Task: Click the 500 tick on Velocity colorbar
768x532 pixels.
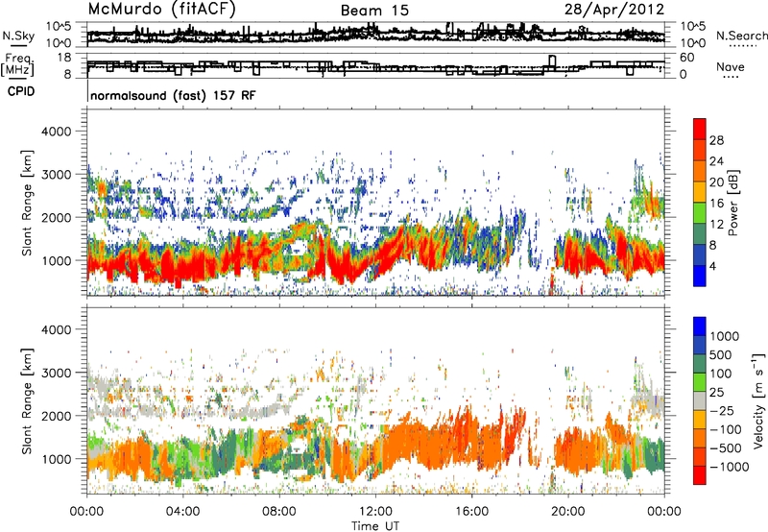Action: pos(721,354)
